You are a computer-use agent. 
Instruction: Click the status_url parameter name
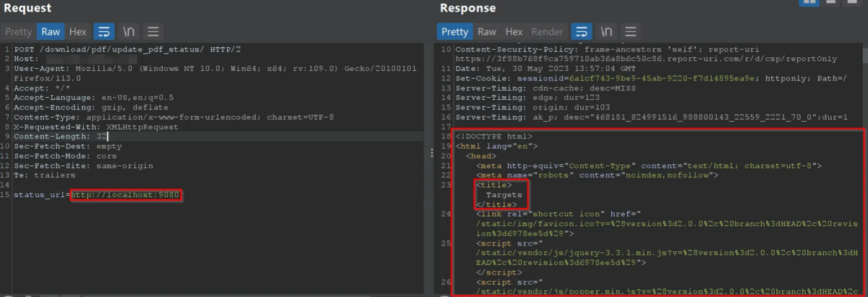coord(40,196)
